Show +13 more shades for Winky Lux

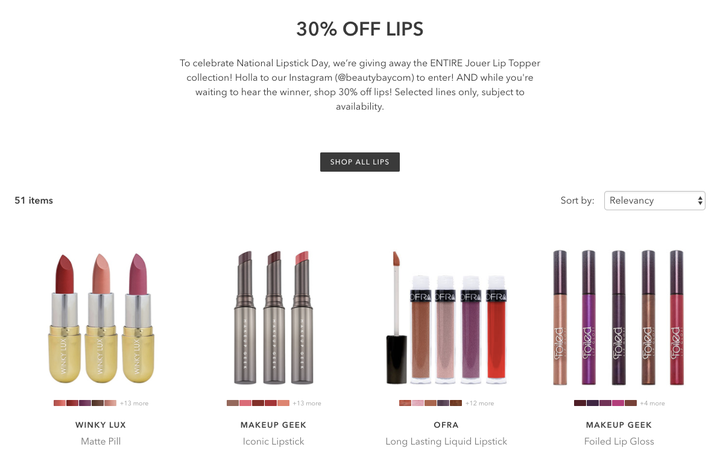point(134,403)
